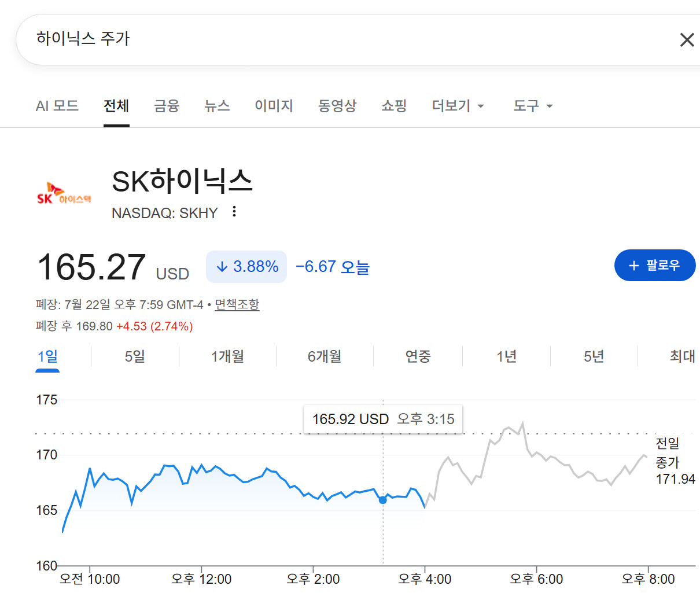This screenshot has width=700, height=600.
Task: Click the blue chart marker at 오후 3:15
Action: click(x=382, y=500)
